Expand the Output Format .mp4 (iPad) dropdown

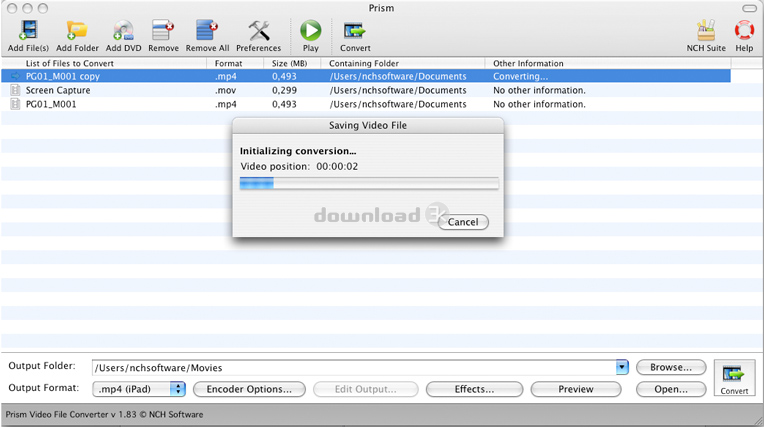(x=178, y=389)
